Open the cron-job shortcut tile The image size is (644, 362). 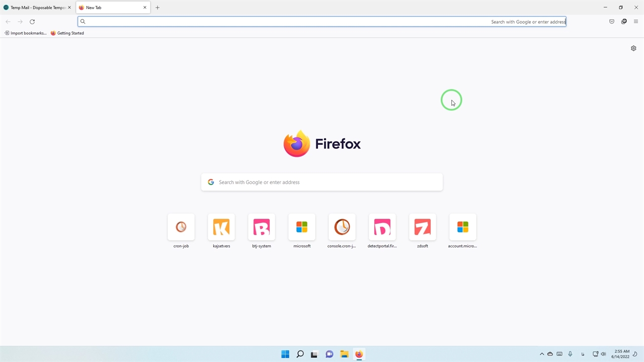coord(181,227)
